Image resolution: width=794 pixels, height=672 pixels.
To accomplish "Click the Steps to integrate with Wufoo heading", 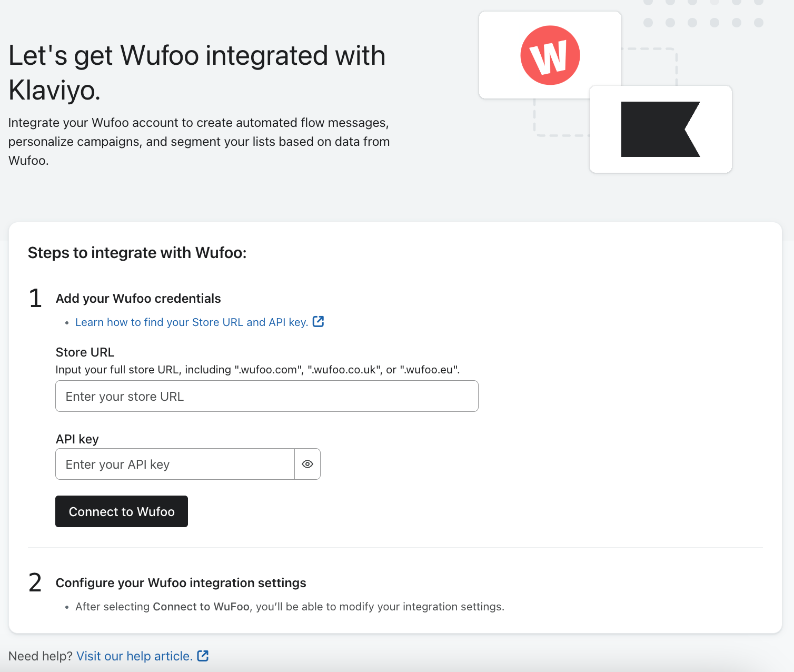I will pos(137,253).
